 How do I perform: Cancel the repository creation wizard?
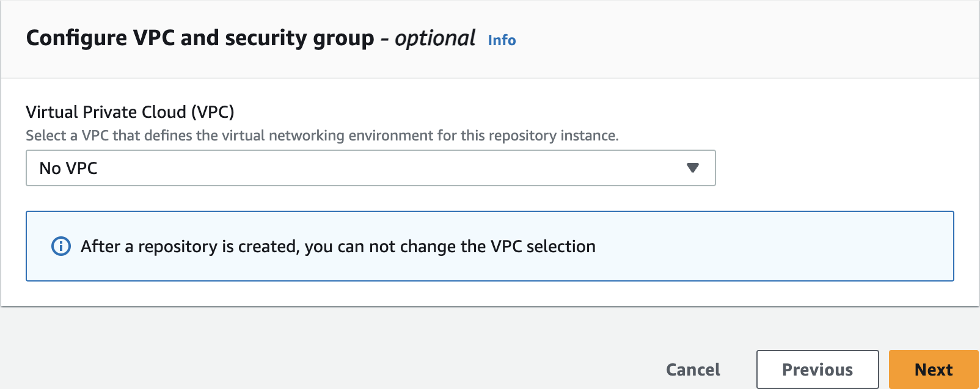pos(693,369)
